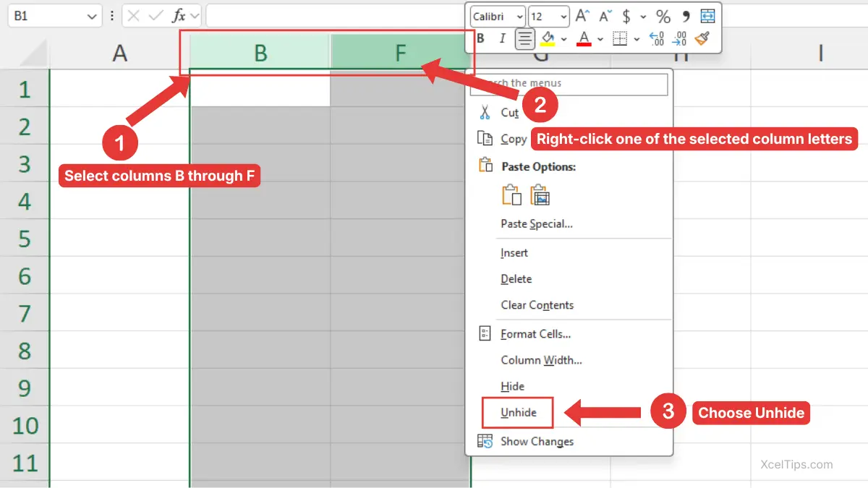The image size is (868, 488).
Task: Toggle Italic formatting in mini toolbar
Action: (x=502, y=39)
